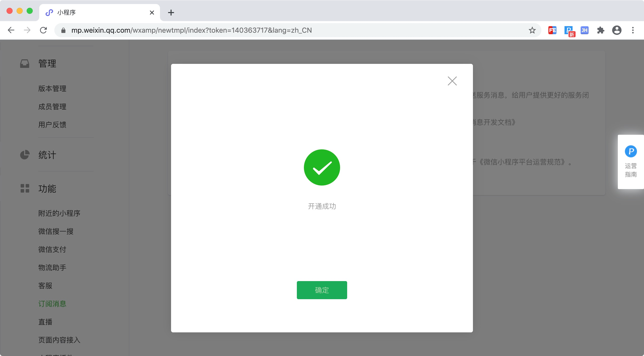Open a new browser tab
This screenshot has height=356, width=644.
171,13
